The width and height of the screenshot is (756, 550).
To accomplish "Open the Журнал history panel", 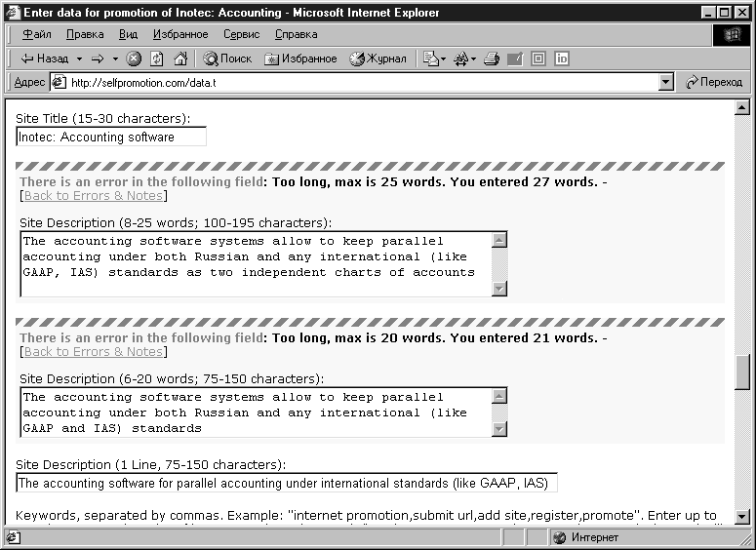I will (378, 59).
